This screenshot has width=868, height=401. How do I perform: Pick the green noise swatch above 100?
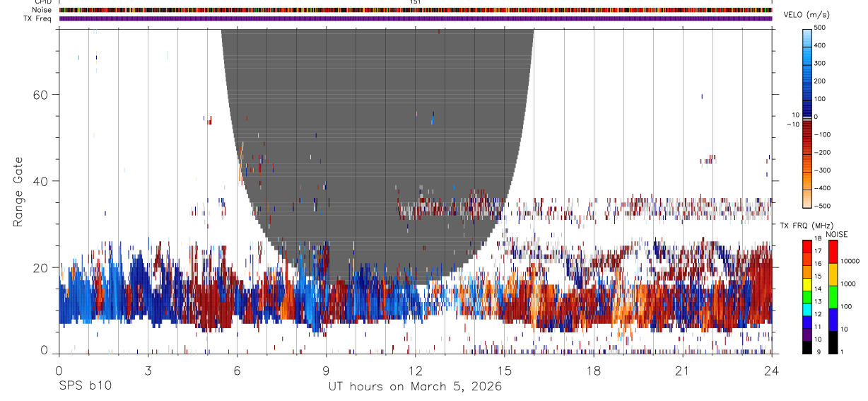(833, 296)
